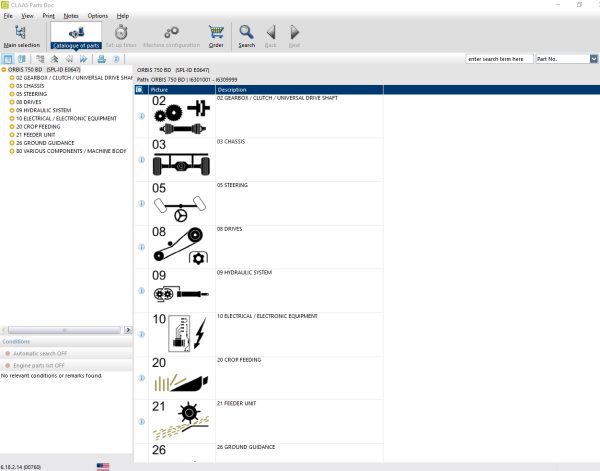
Task: Collapse the ORBIS 750 BD root node
Action: [4, 70]
